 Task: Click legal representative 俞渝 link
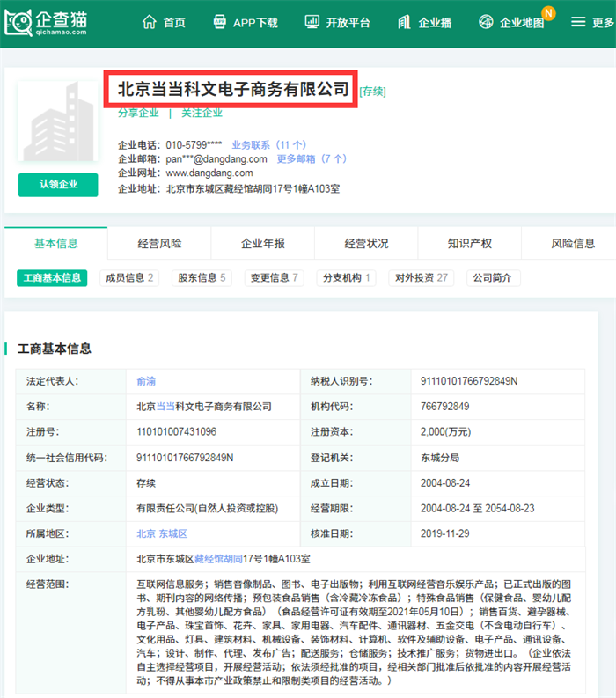click(x=146, y=381)
